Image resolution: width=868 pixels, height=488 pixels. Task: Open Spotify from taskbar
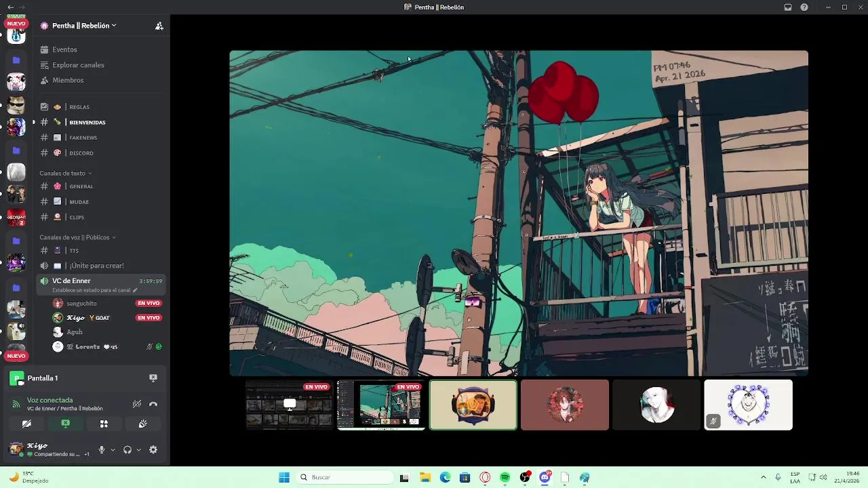click(x=505, y=478)
